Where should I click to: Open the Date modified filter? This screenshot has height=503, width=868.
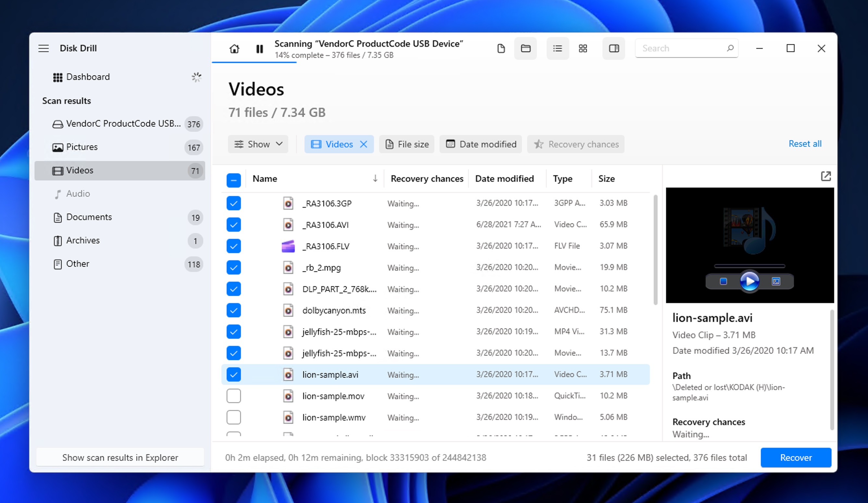[x=480, y=144]
